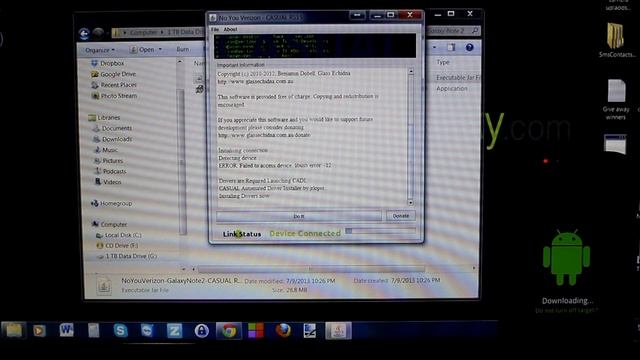Image resolution: width=640 pixels, height=360 pixels.
Task: Click the "Device Connected" status text
Action: [x=305, y=233]
